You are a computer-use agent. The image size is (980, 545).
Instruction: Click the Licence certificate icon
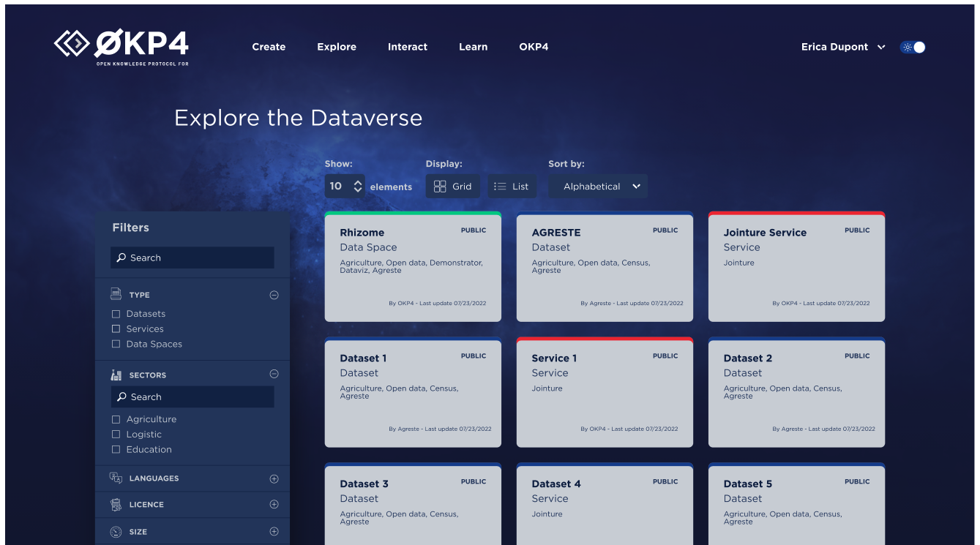click(116, 504)
